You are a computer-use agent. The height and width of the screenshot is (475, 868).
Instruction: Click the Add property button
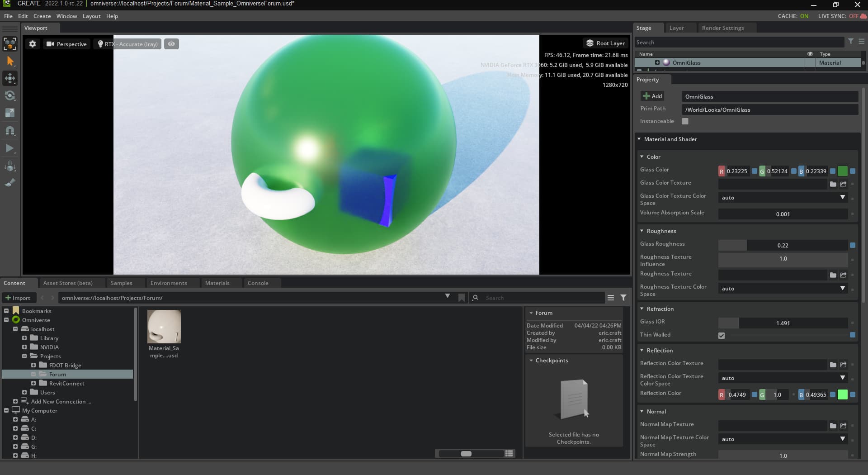tap(652, 96)
